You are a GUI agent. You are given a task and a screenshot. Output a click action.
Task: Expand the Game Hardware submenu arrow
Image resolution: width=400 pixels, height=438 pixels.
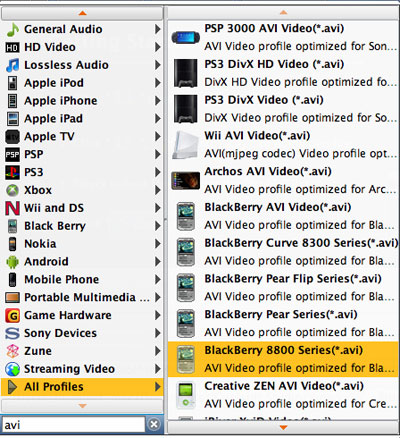coord(158,315)
